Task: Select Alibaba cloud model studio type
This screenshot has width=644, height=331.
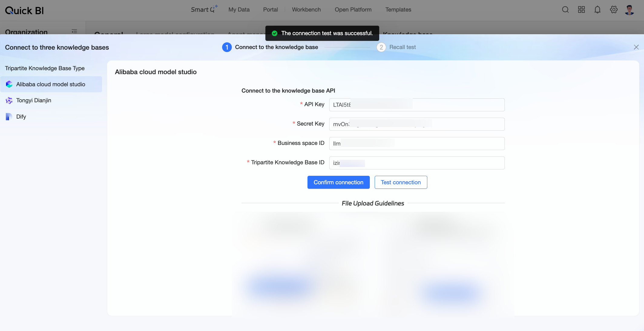Action: tap(51, 84)
